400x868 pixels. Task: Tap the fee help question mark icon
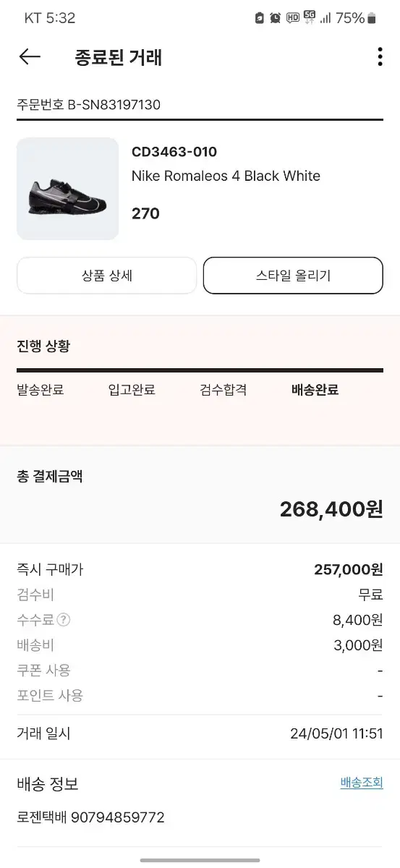pos(64,620)
